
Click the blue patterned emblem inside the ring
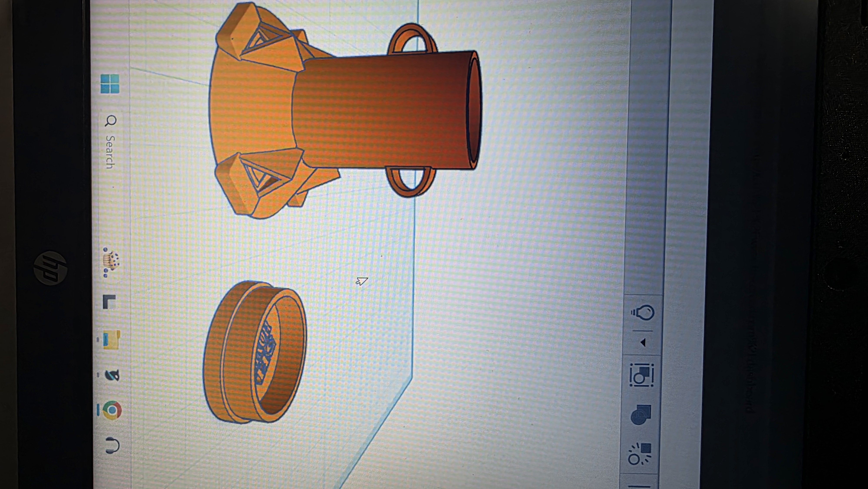pyautogui.click(x=266, y=353)
